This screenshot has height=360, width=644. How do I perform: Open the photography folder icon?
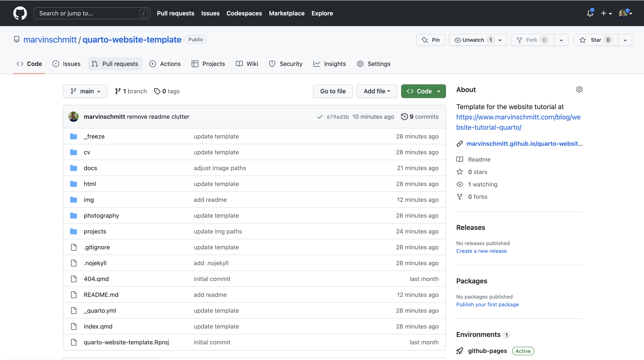74,215
